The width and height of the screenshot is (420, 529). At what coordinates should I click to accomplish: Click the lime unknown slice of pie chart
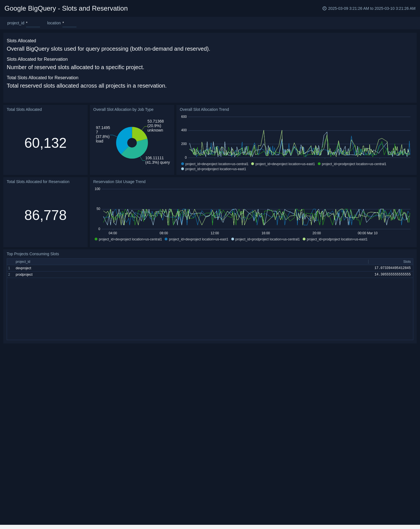pyautogui.click(x=138, y=134)
